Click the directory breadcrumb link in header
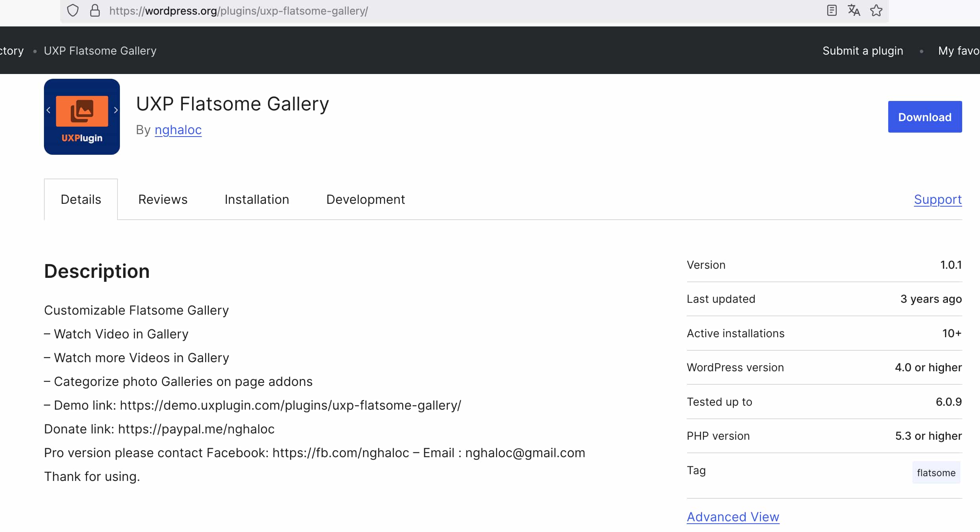The image size is (980, 532). 12,51
